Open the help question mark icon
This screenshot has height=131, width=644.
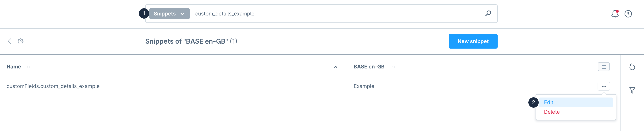point(628,14)
